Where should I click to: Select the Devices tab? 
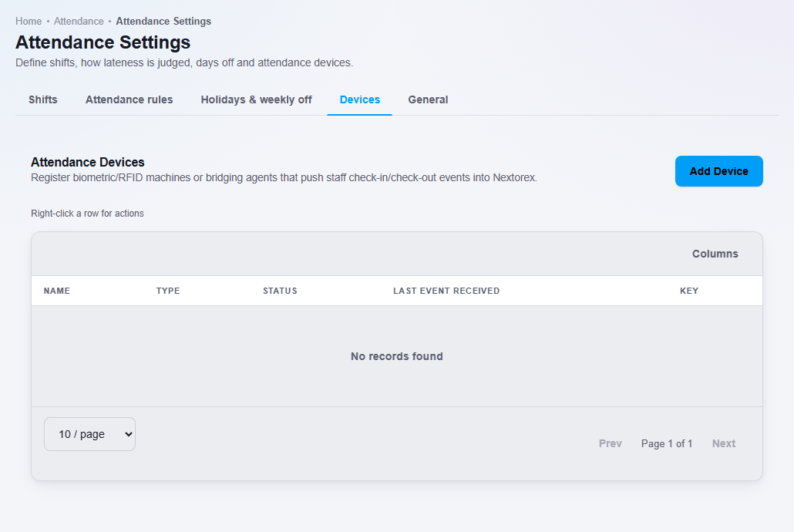tap(359, 99)
